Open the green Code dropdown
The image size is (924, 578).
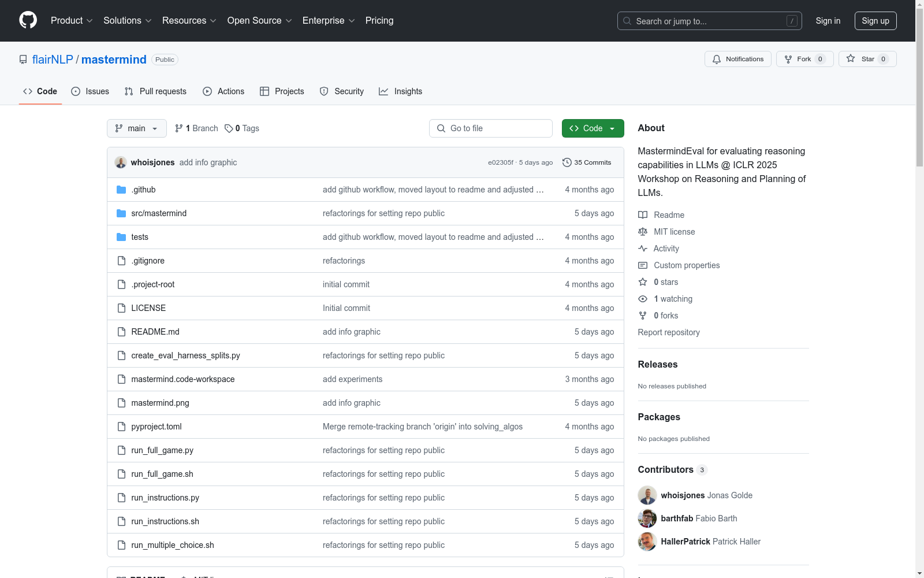click(x=593, y=128)
